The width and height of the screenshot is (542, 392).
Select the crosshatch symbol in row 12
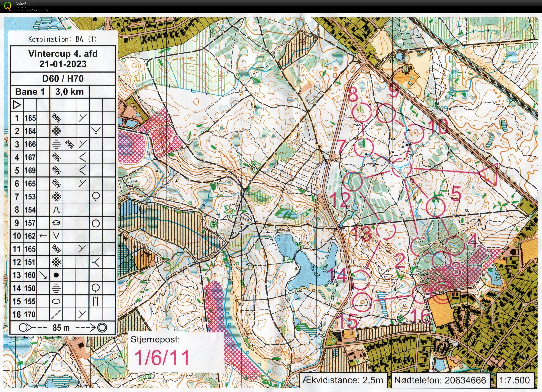click(56, 262)
